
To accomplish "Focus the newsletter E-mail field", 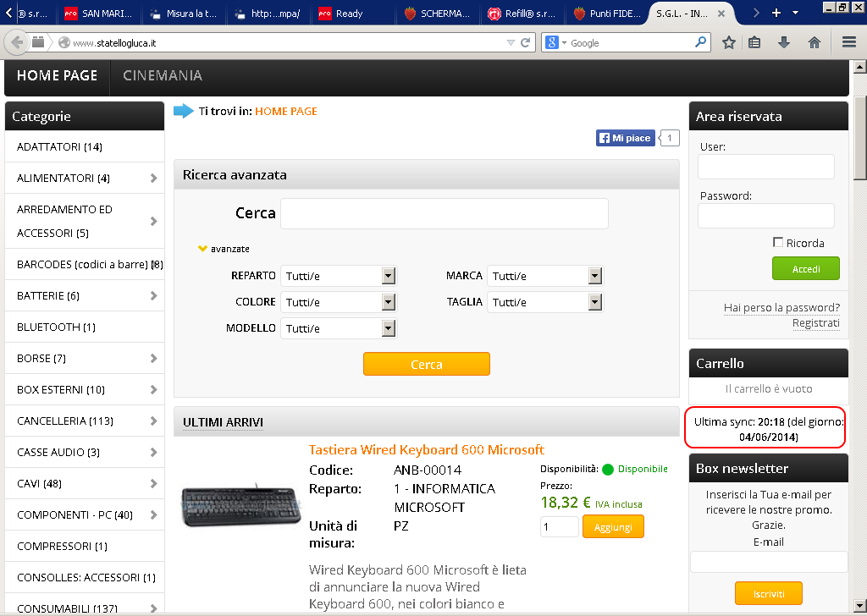I will coord(769,562).
